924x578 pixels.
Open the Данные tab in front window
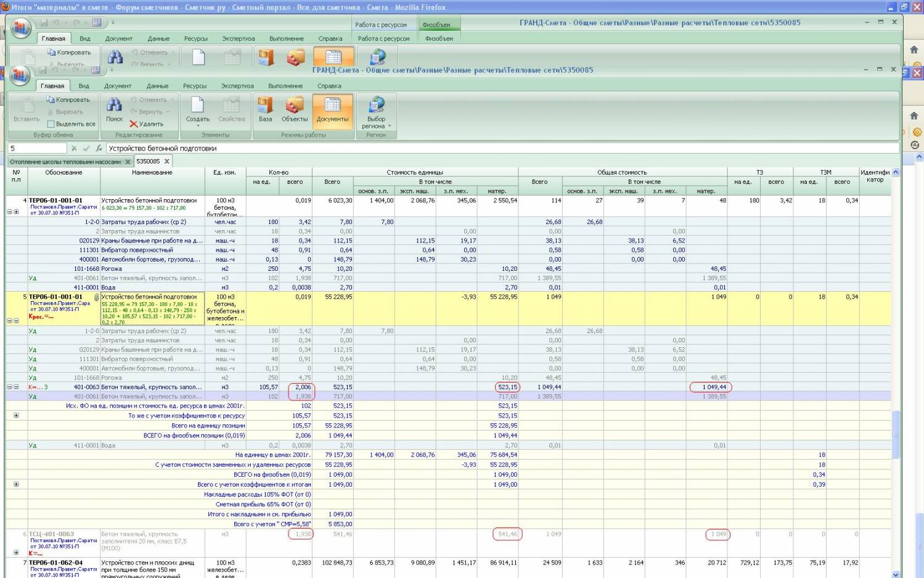click(158, 86)
